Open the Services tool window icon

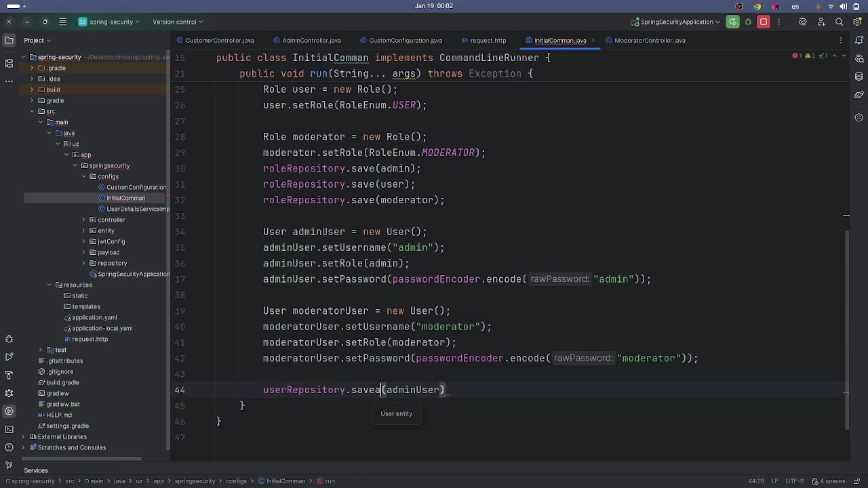[x=9, y=411]
